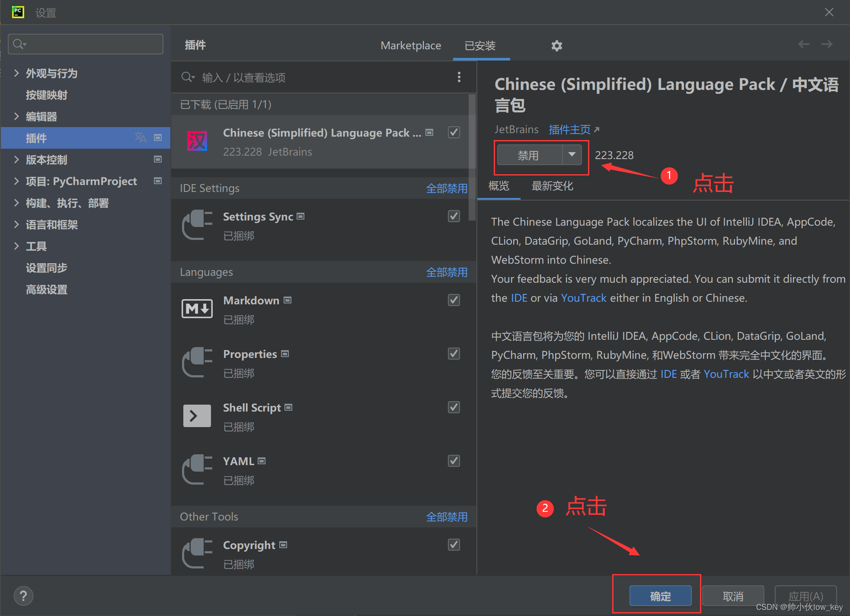The width and height of the screenshot is (850, 616).
Task: Click bundled marker icon beside Shell Script
Action: pos(288,407)
